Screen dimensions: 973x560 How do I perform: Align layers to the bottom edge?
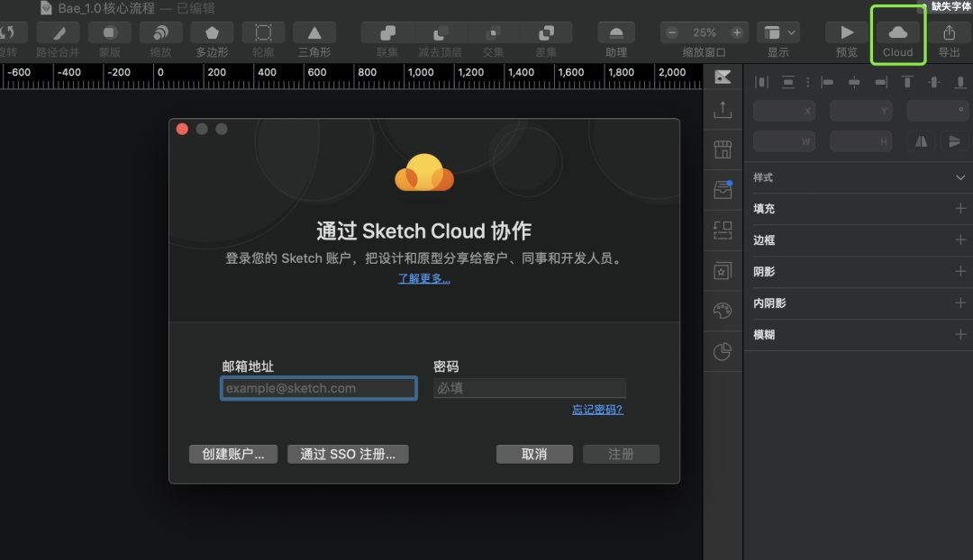960,82
